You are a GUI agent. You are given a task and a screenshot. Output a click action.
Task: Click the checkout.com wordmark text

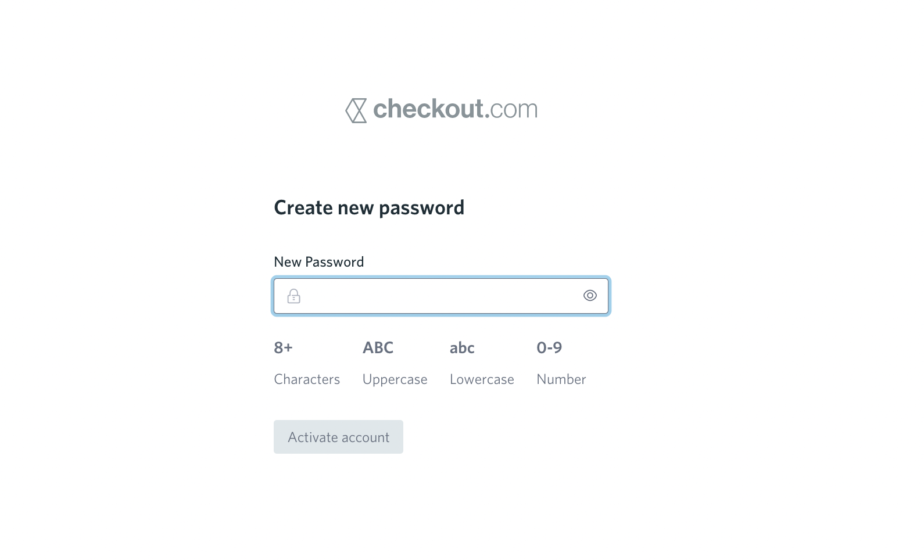(x=455, y=109)
